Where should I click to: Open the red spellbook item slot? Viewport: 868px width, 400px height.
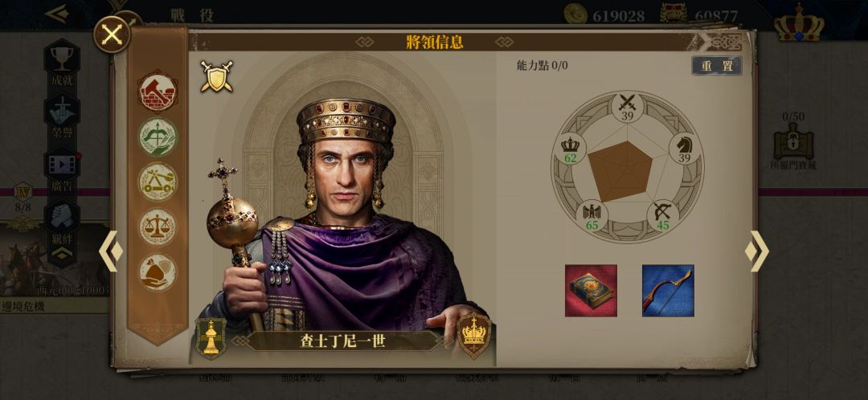[591, 291]
